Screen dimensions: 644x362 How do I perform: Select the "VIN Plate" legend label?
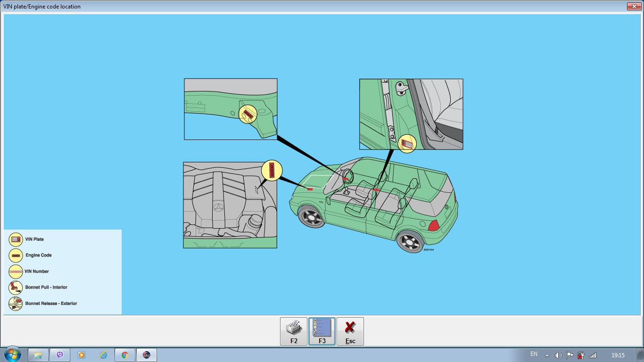(x=34, y=239)
